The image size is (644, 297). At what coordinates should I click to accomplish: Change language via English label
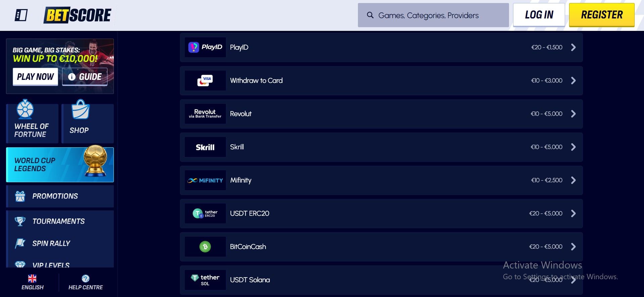(x=33, y=287)
